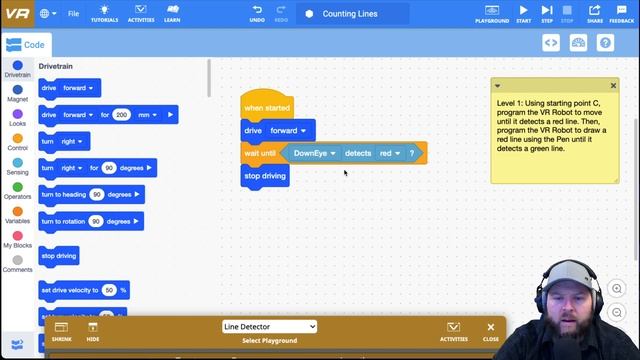Zoom out the workspace
This screenshot has width=640, height=360.
[x=617, y=313]
